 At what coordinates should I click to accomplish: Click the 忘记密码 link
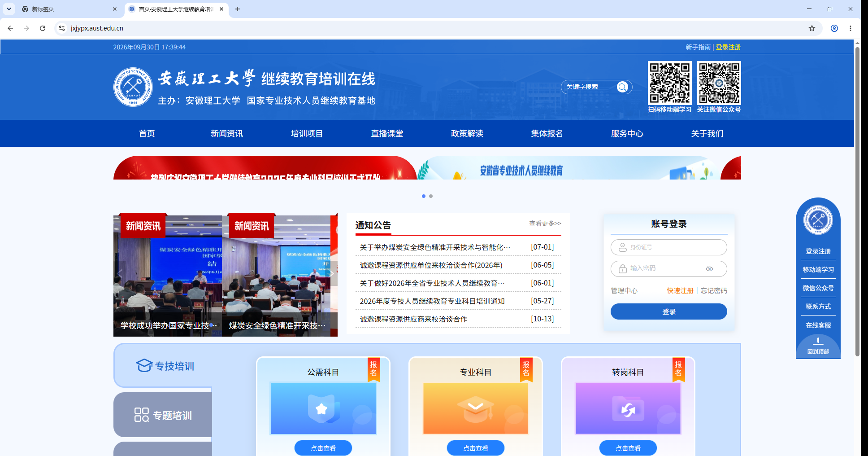714,291
